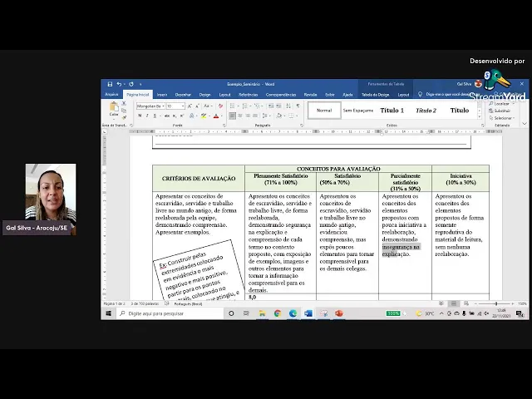532x399 pixels.
Task: Open the Design ribbon tab
Action: (x=204, y=95)
